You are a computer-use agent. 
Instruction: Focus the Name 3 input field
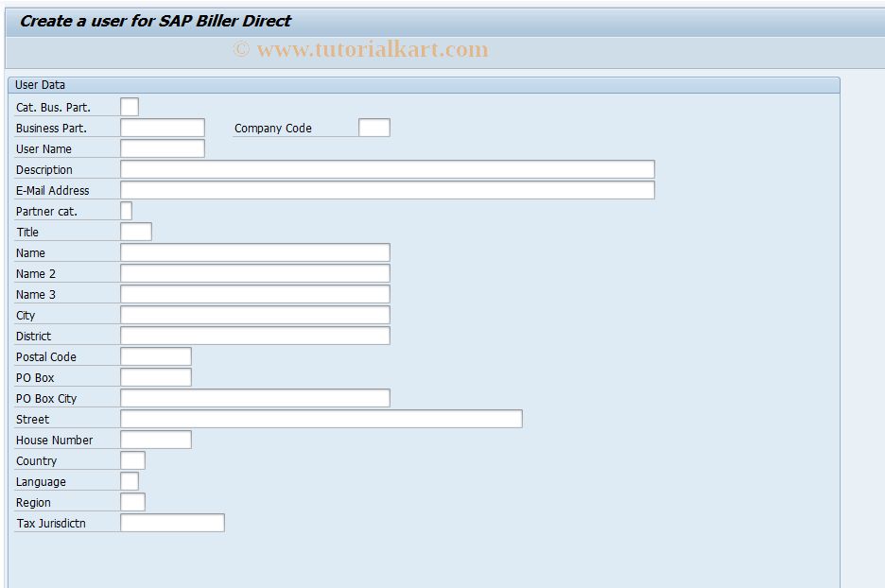click(255, 295)
